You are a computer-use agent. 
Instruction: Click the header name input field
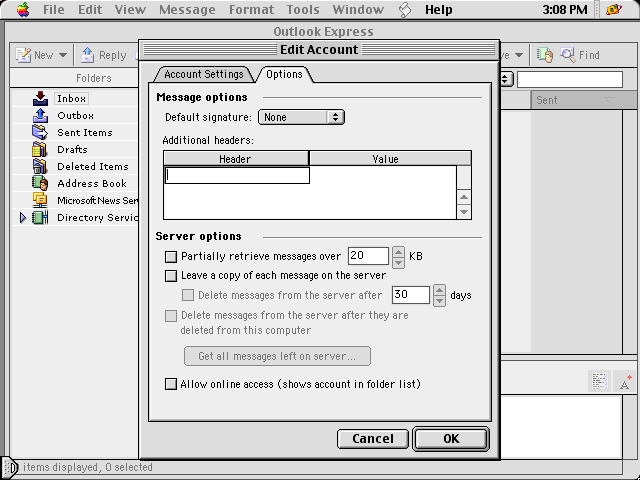[x=237, y=175]
